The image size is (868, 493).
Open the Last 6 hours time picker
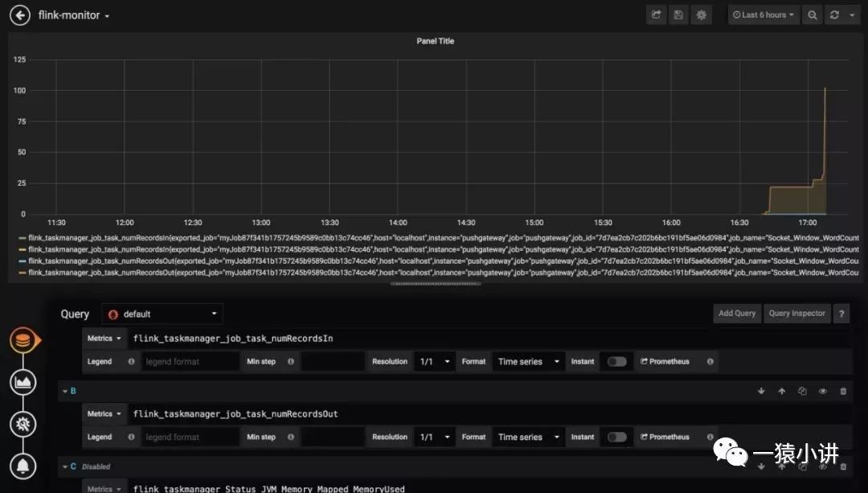764,15
